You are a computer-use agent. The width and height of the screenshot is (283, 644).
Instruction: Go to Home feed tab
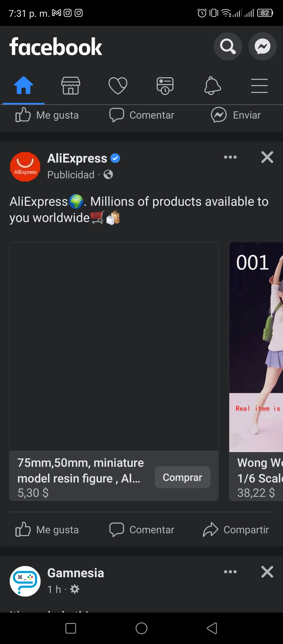(24, 85)
